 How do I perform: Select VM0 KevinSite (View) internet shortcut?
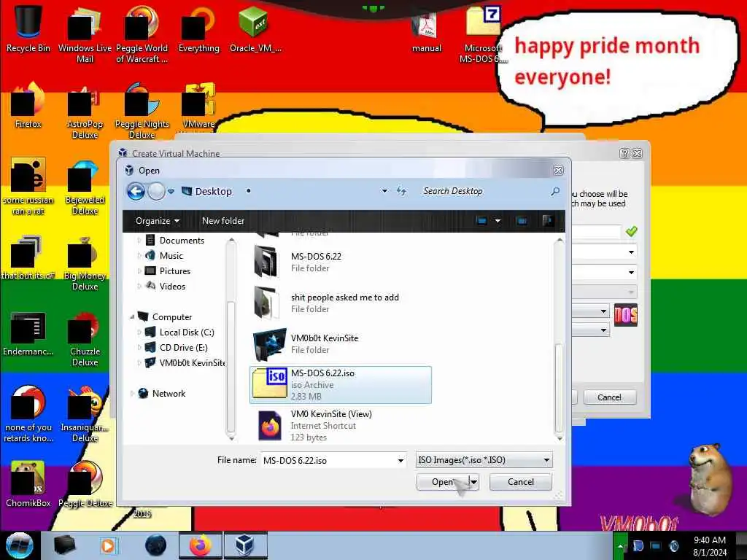coord(331,425)
